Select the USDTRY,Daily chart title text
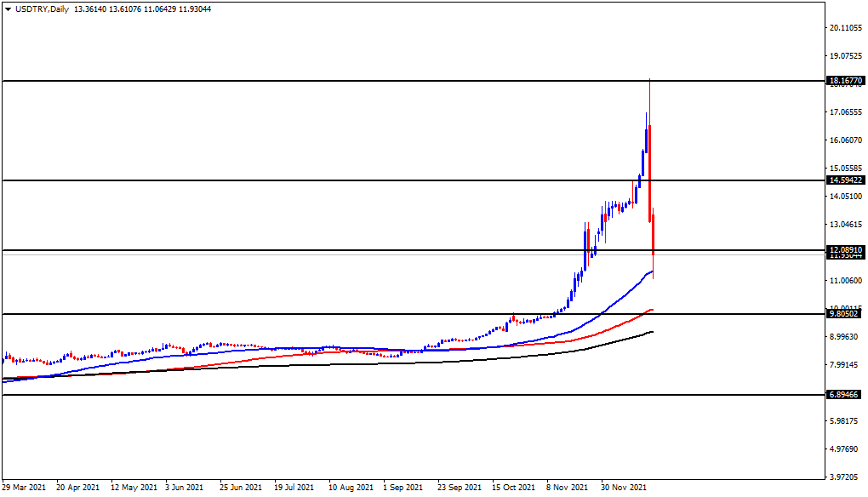The width and height of the screenshot is (868, 497). [42, 9]
